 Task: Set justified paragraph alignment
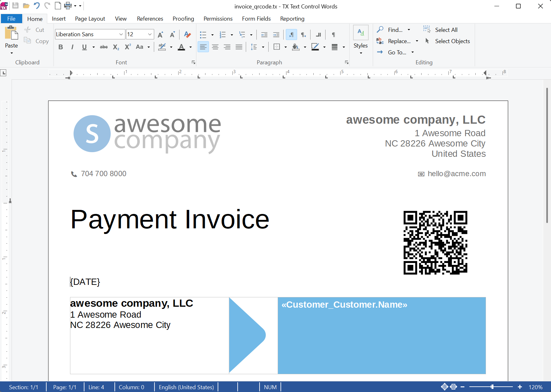point(239,47)
